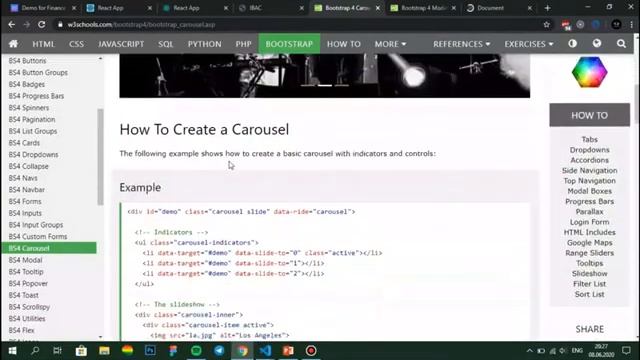640x360 pixels.
Task: Open the JAVASCRIPT tutorial menu
Action: click(x=121, y=44)
